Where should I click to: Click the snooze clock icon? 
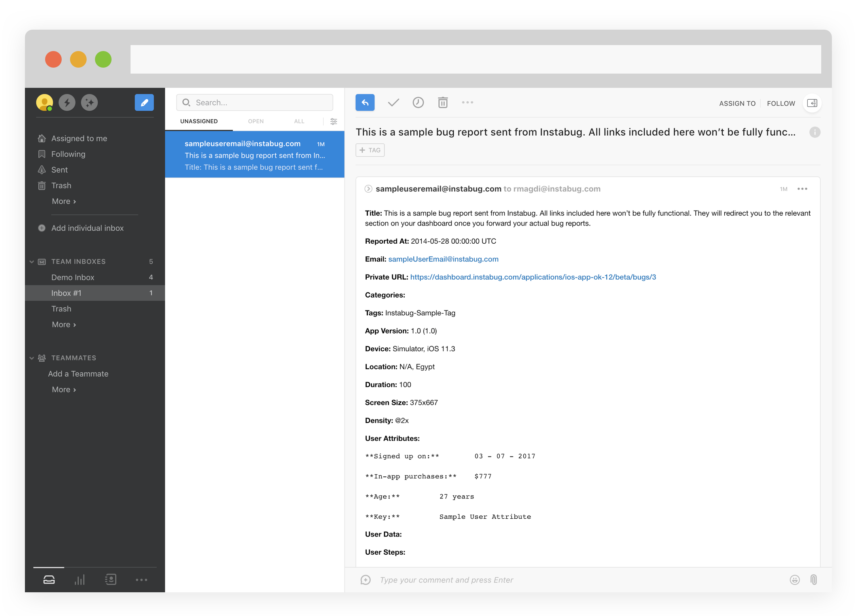[418, 103]
